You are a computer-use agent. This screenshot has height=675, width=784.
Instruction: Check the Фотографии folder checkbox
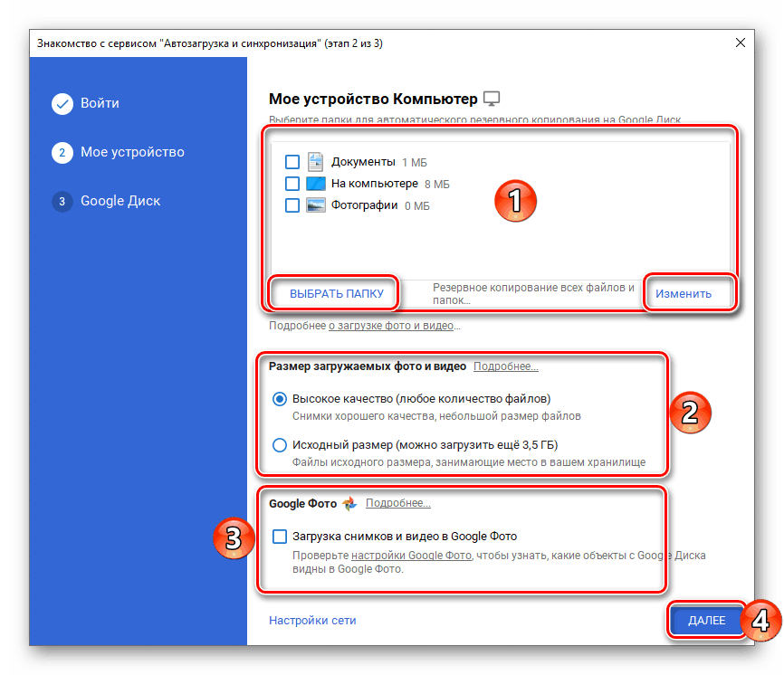coord(292,205)
